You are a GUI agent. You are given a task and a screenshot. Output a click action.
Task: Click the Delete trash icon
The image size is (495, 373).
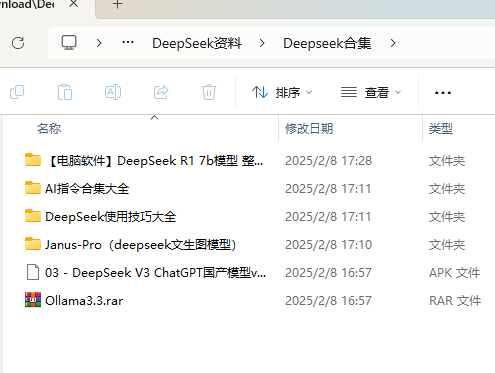209,92
